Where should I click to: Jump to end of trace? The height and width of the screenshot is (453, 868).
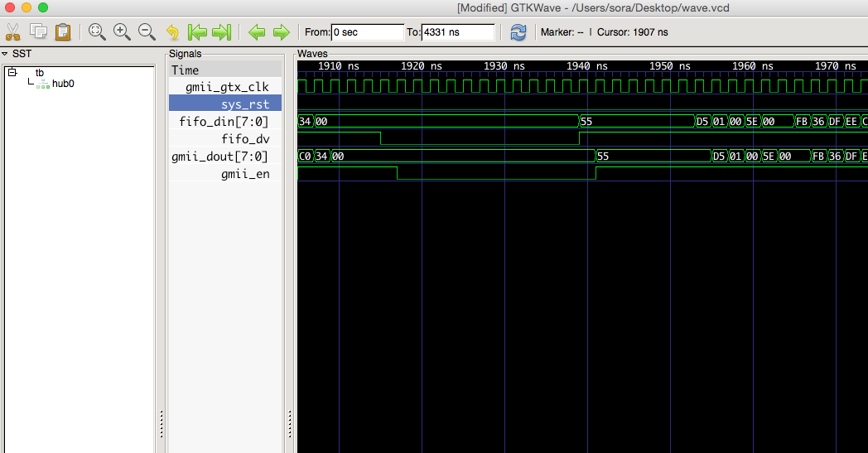[x=221, y=32]
